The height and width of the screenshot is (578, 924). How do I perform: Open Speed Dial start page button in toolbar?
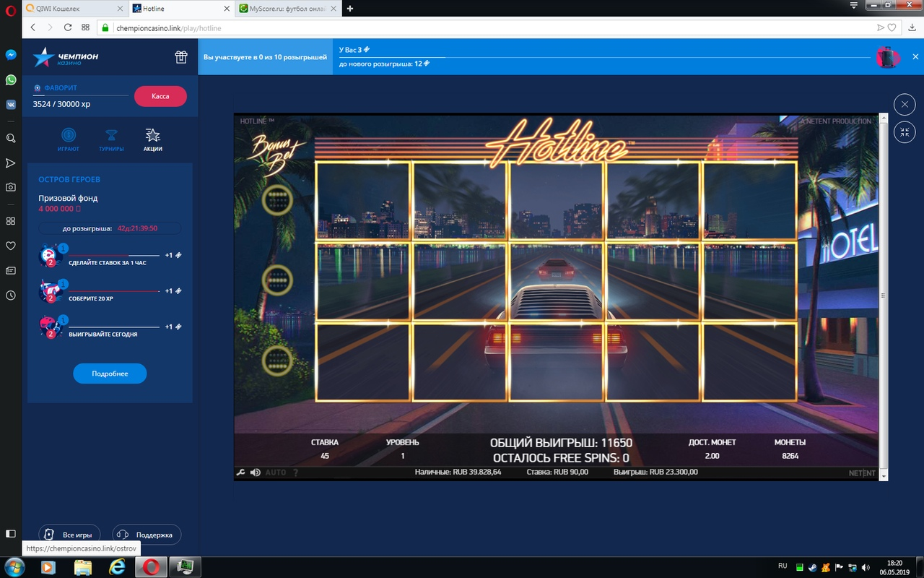[85, 27]
